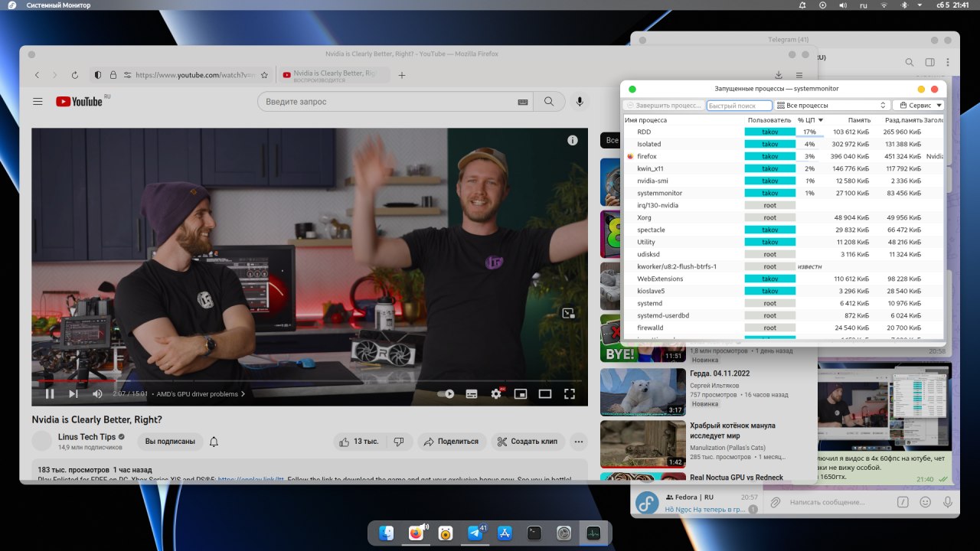The height and width of the screenshot is (551, 980).
Task: Like the video with 13 тыс. likes
Action: tap(359, 442)
